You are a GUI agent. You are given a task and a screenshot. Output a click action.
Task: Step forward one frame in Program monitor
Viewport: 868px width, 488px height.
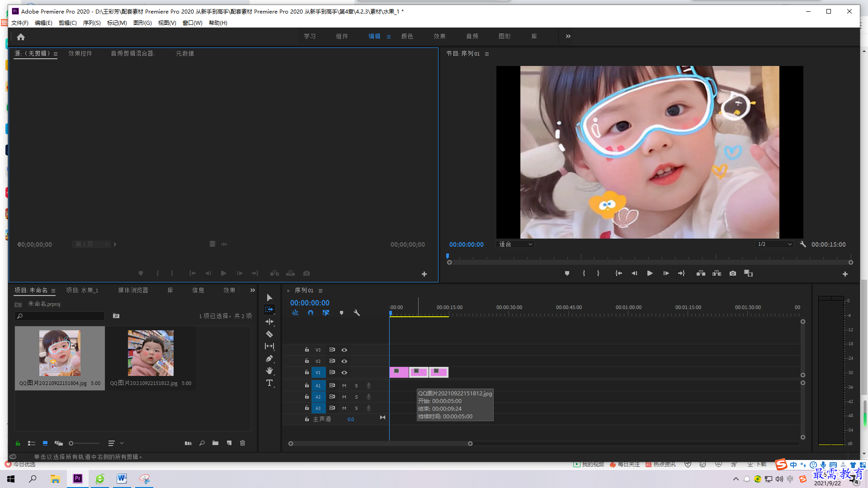[x=666, y=273]
